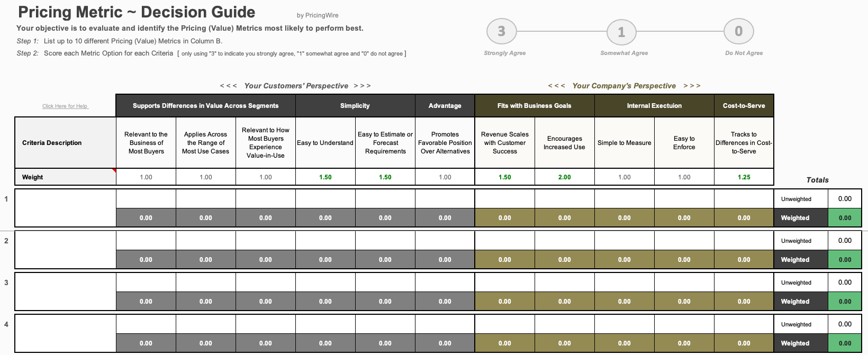Click the Somewhat Agree circle with 1
Viewport: 868px width, 355px height.
(621, 32)
